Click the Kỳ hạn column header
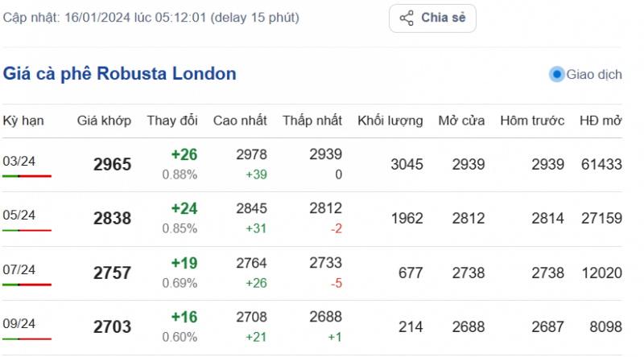The height and width of the screenshot is (357, 644). coord(23,121)
